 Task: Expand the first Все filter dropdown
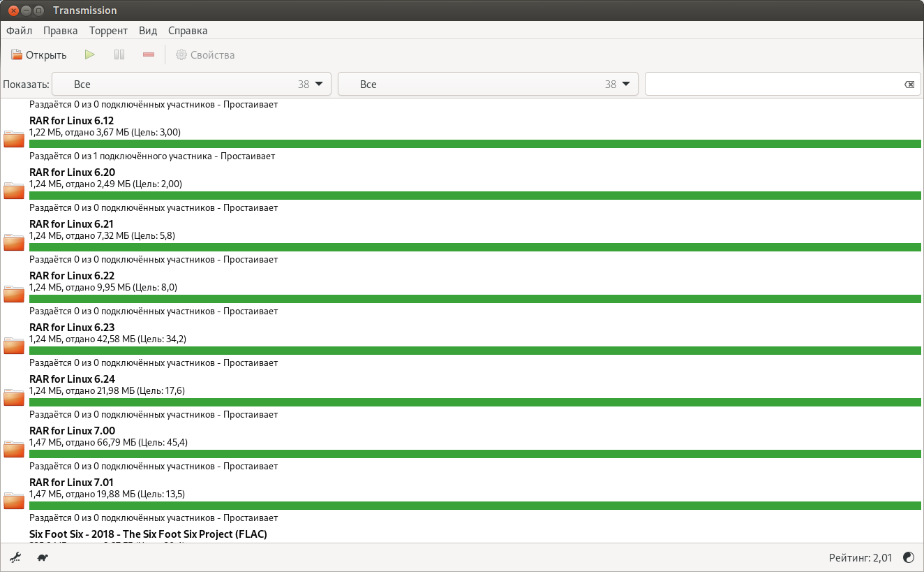(x=191, y=84)
